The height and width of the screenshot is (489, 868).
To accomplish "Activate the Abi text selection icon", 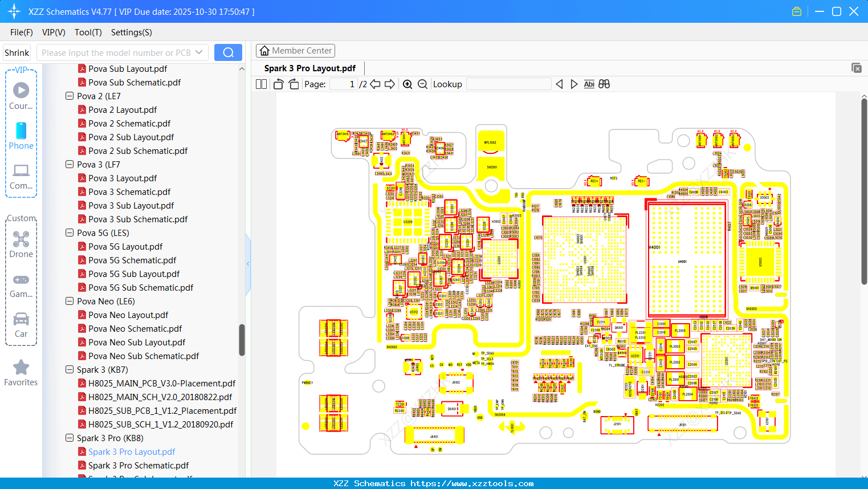I will [589, 84].
